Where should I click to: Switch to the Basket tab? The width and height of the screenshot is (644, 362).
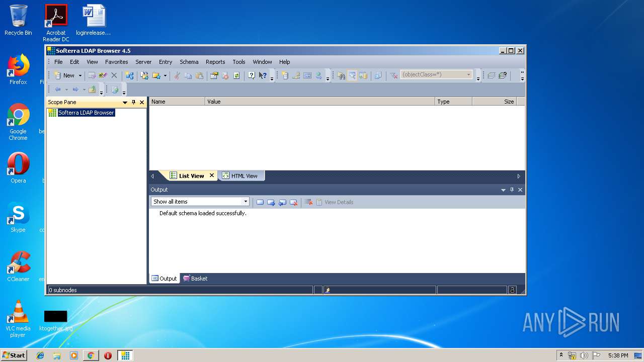point(195,279)
